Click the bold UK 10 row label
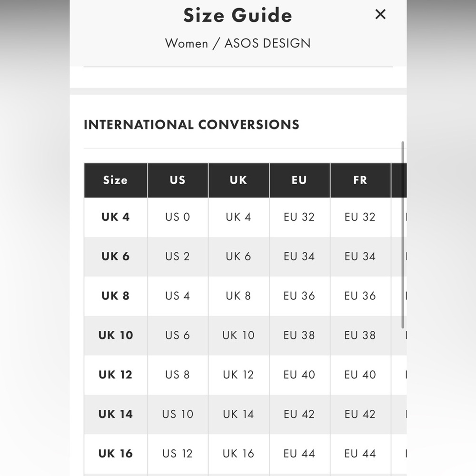This screenshot has width=476, height=476. pyautogui.click(x=116, y=336)
